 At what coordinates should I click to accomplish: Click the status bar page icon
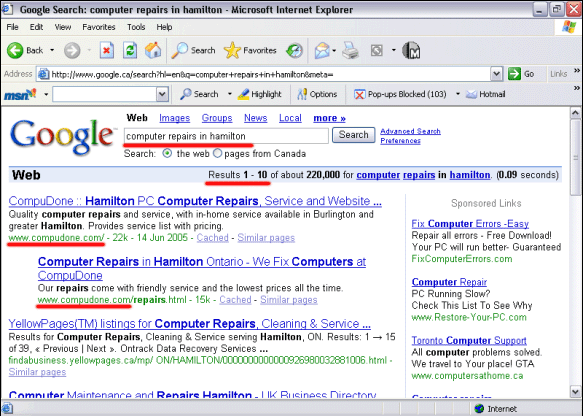[x=7, y=409]
